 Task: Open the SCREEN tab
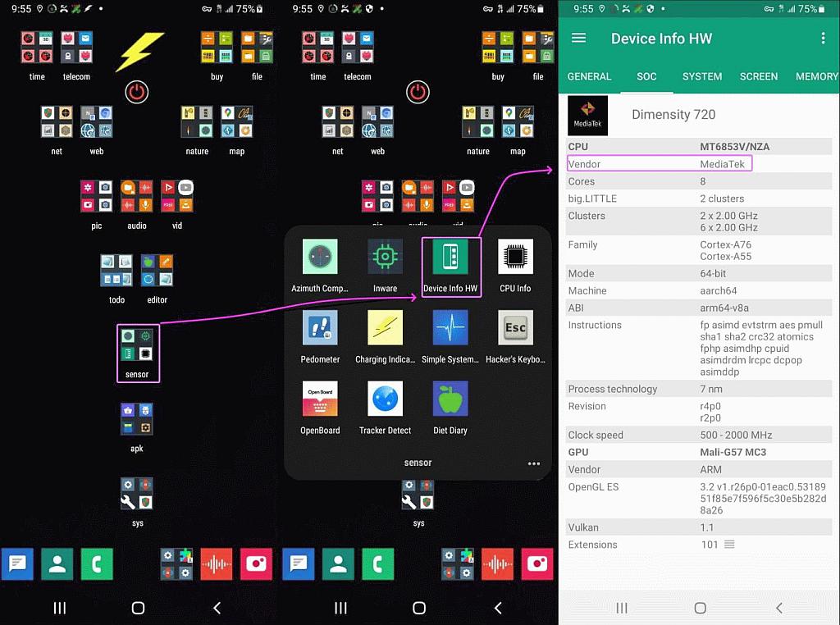[x=759, y=76]
